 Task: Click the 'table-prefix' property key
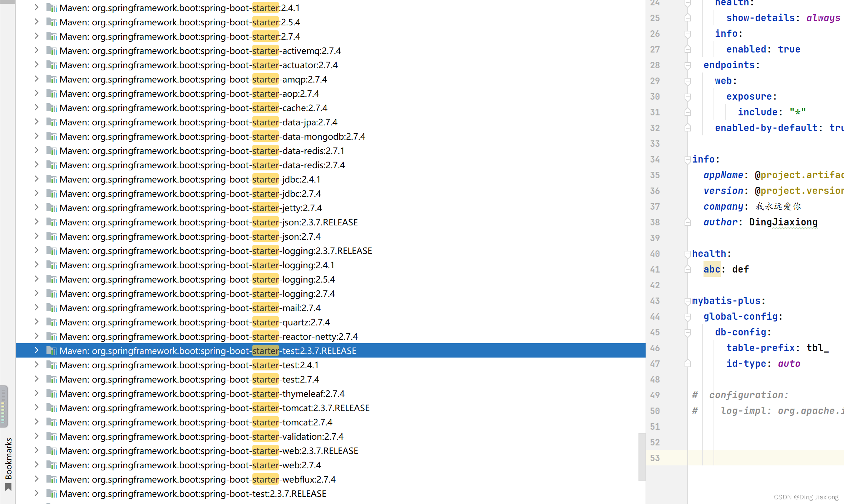[760, 348]
